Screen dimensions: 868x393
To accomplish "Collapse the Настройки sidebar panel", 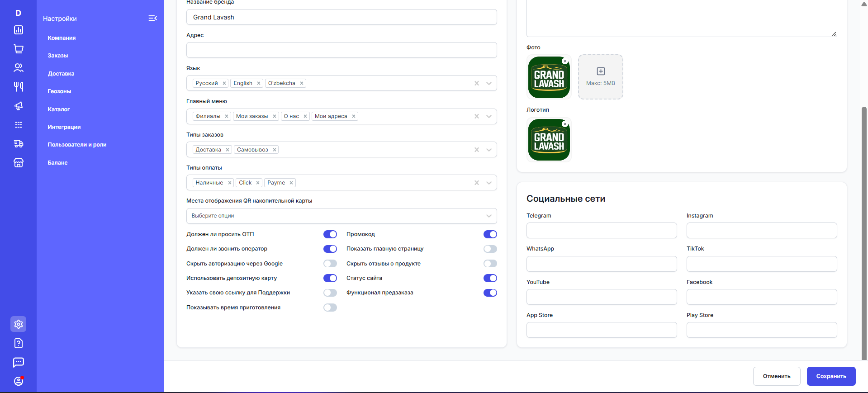I will tap(152, 18).
